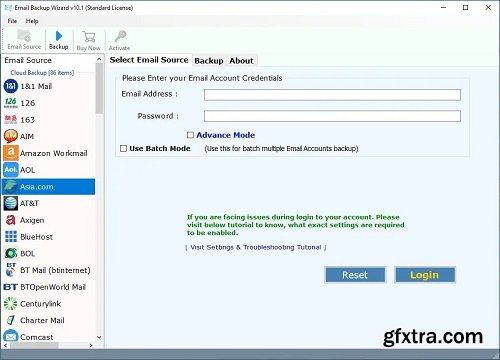Select the Centurylink list entry text
The image size is (500, 360).
point(41,304)
